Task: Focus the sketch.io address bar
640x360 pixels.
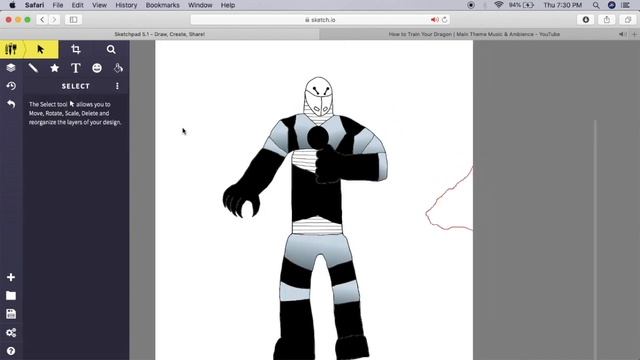Action: [x=320, y=20]
